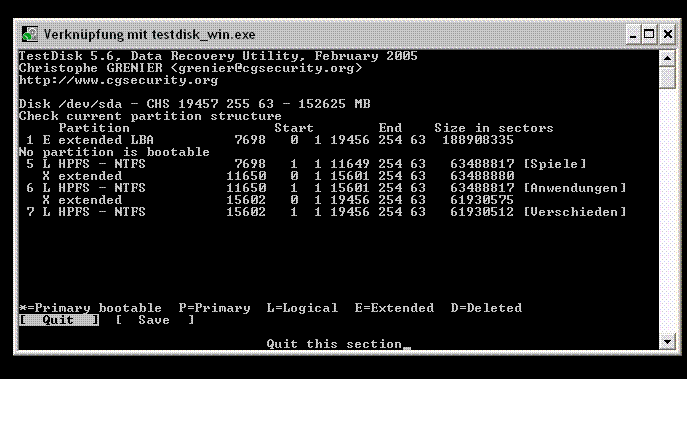
Task: Click the 'P=Primary' legend entry
Action: tap(214, 308)
